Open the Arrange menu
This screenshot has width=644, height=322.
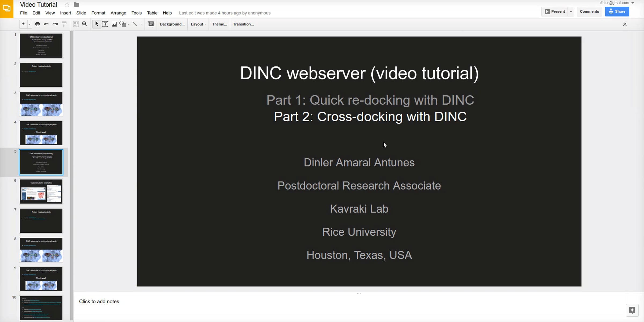point(118,13)
